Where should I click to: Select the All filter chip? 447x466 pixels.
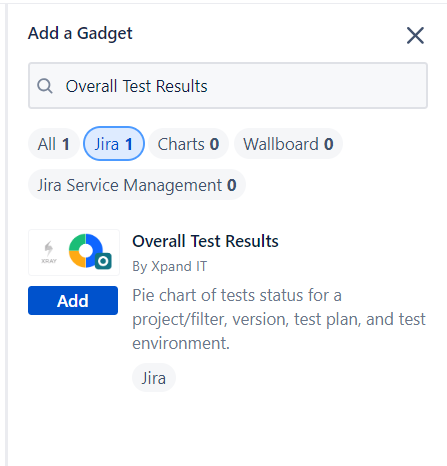tap(54, 144)
